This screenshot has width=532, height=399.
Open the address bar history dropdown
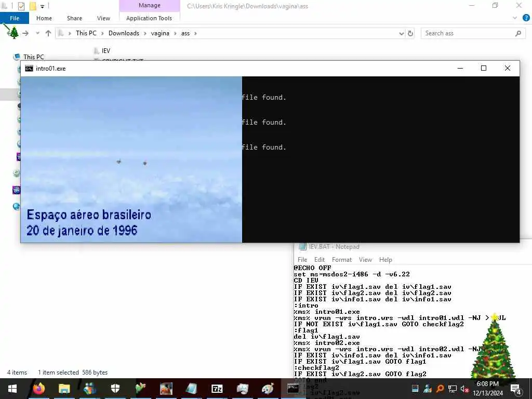(x=402, y=33)
